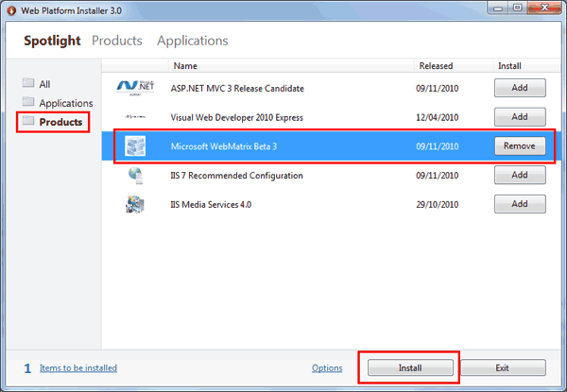Select Microsoft WebMatrix Beta 3 text
Screen dimensions: 567x392
click(224, 146)
